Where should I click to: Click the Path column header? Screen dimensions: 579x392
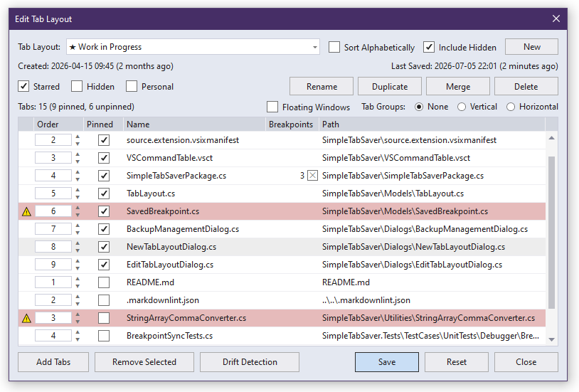point(432,125)
